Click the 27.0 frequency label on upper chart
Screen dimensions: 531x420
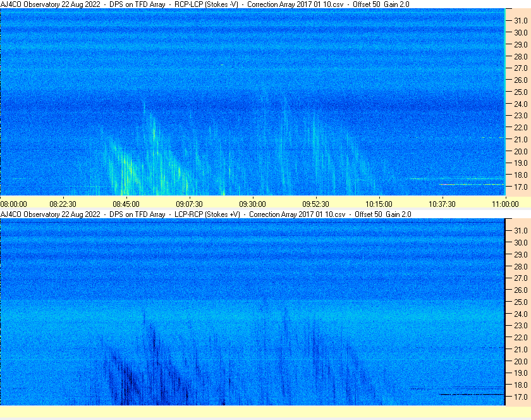click(x=521, y=68)
